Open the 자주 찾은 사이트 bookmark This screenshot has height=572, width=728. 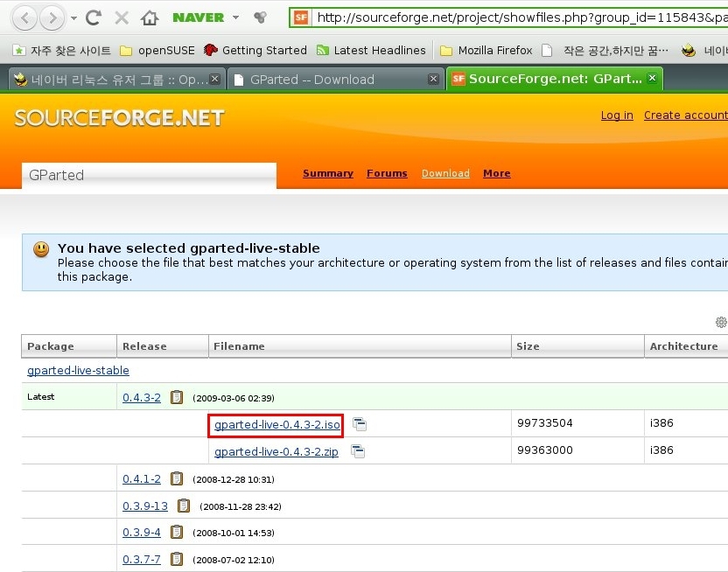[x=62, y=50]
